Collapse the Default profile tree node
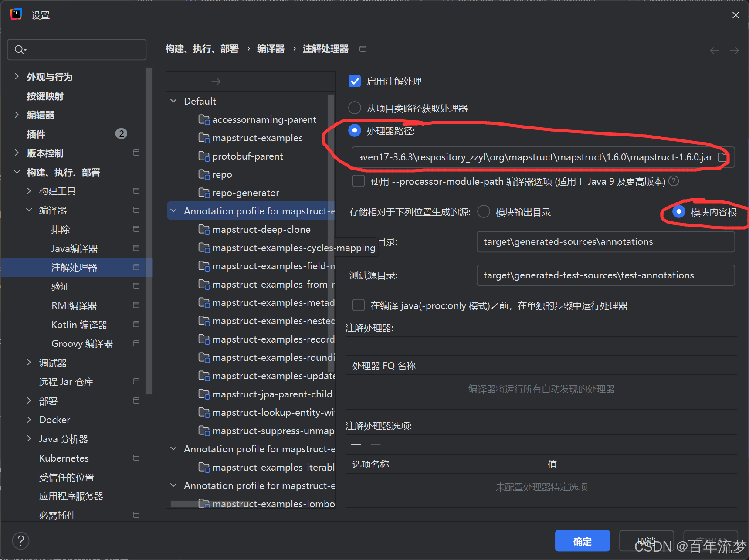The image size is (749, 560). coord(173,101)
